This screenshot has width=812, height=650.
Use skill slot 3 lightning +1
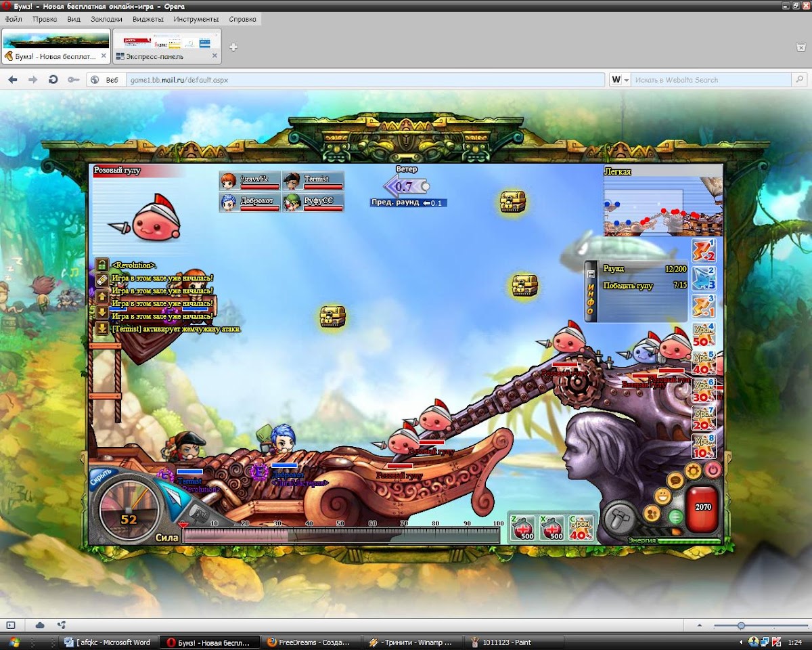click(703, 307)
